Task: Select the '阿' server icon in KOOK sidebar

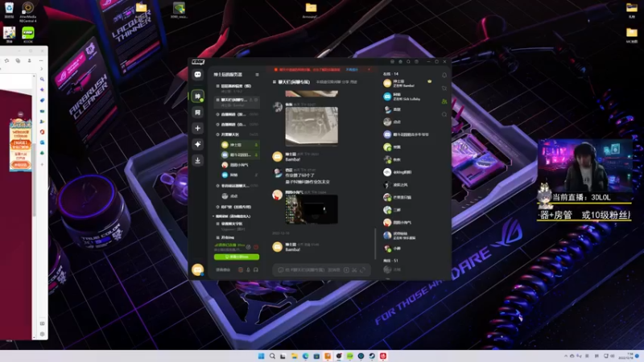Action: click(197, 112)
